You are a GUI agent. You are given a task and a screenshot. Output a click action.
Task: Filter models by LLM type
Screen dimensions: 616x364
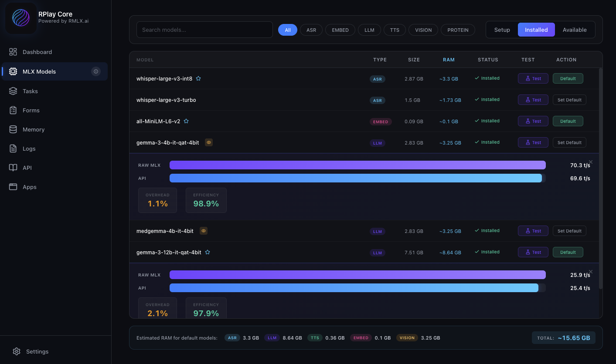click(369, 30)
